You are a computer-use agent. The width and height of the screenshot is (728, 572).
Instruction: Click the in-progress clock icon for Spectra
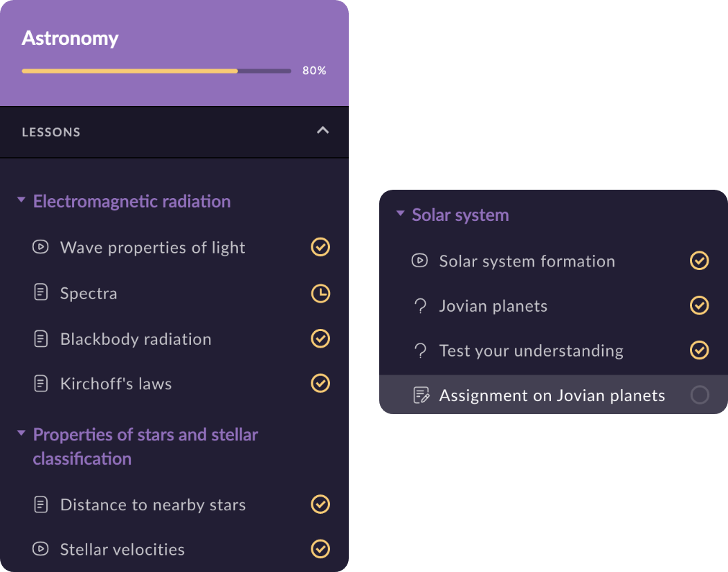[320, 293]
